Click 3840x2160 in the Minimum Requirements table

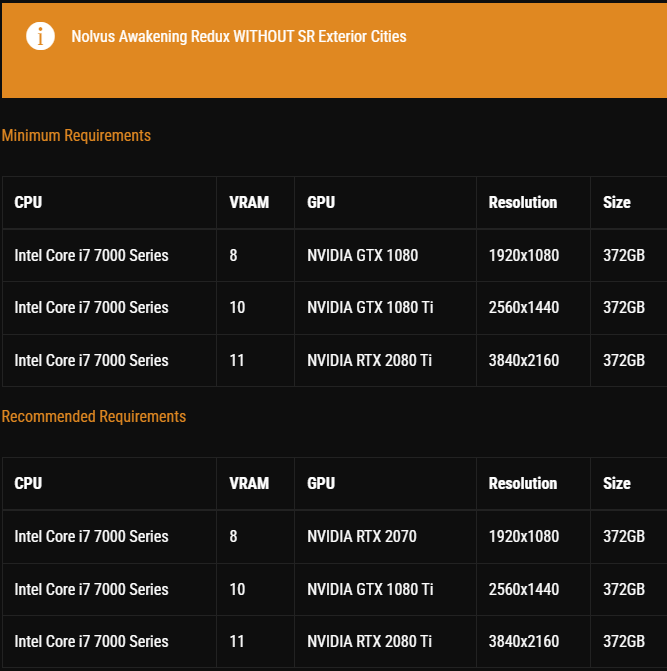click(524, 360)
